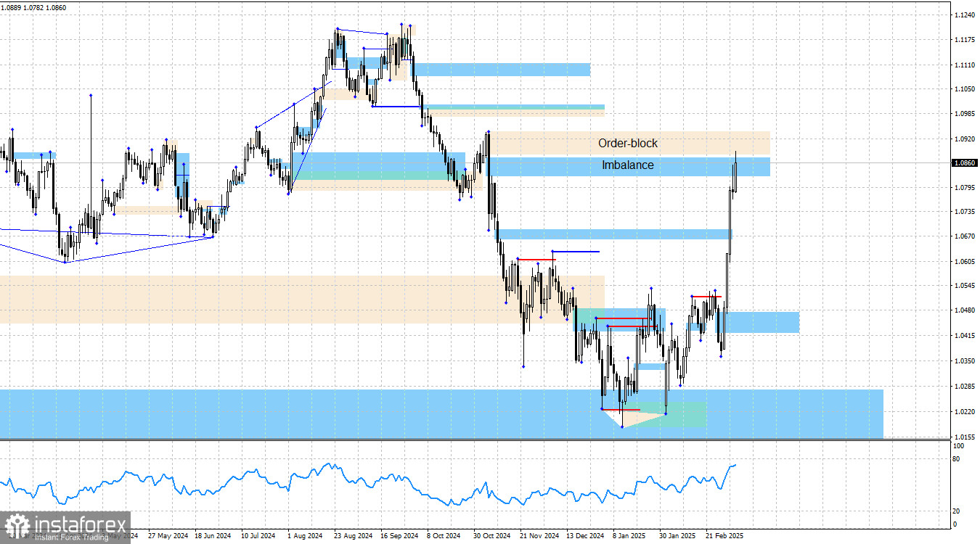The height and width of the screenshot is (544, 980).
Task: Select the current price tag 1.0860
Action: [964, 163]
